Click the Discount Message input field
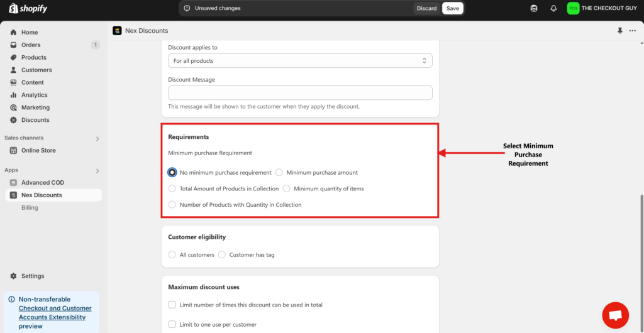 (300, 92)
